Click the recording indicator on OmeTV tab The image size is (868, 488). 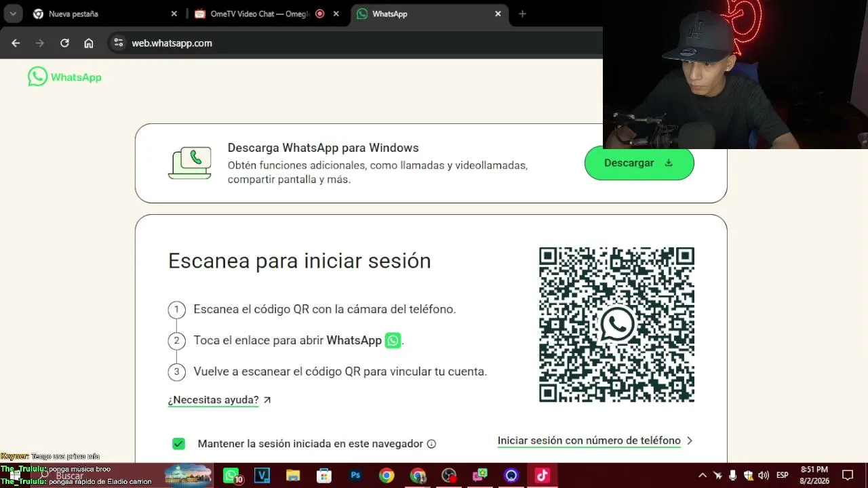click(x=319, y=14)
